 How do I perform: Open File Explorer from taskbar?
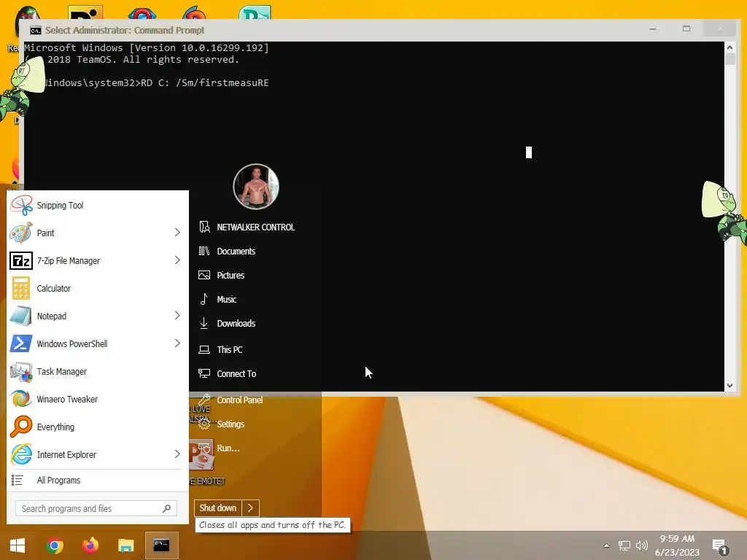coord(125,545)
